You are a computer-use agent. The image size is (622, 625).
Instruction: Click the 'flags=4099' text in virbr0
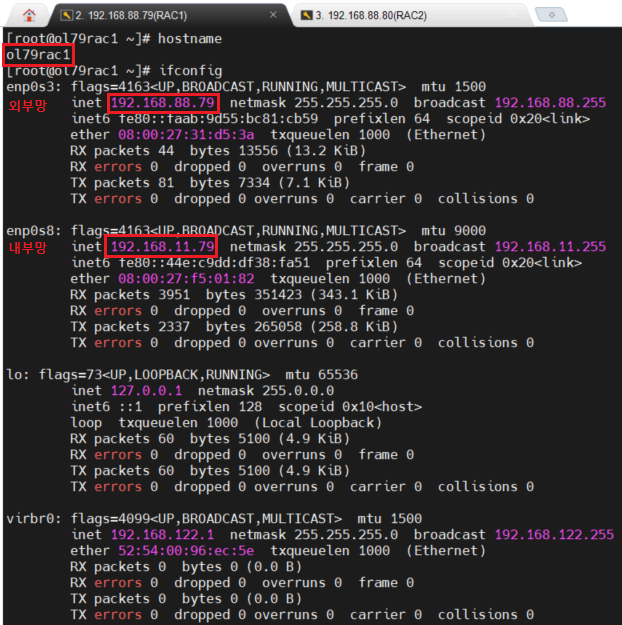click(110, 519)
